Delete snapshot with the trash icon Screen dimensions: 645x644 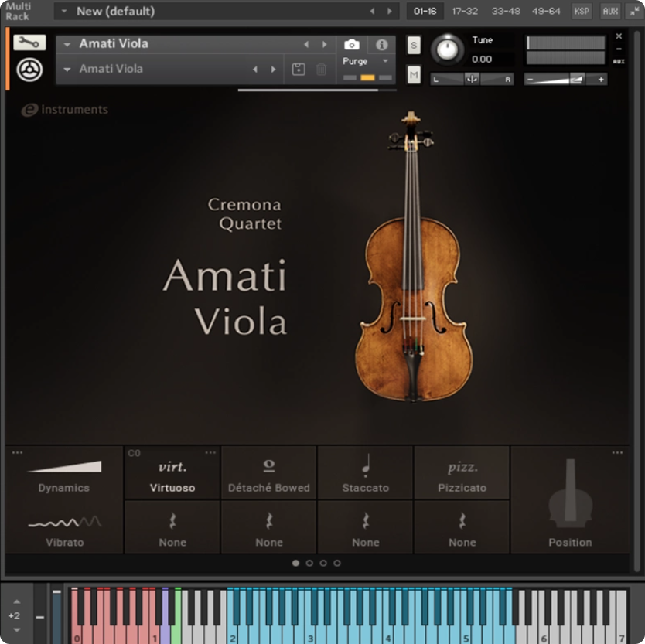click(x=321, y=69)
